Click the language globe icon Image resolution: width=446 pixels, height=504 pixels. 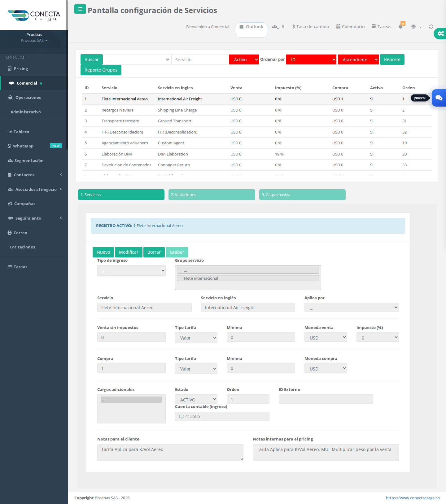413,27
